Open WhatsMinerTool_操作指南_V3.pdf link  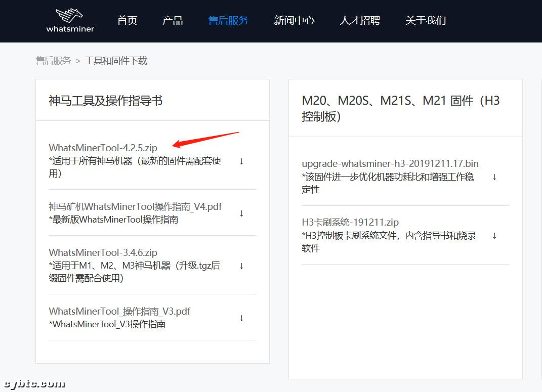pyautogui.click(x=119, y=311)
